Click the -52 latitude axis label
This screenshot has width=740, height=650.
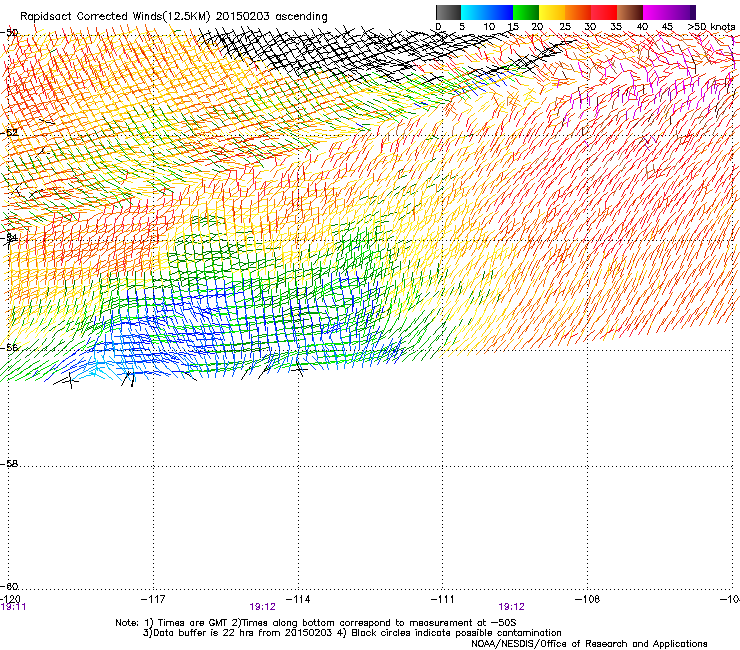[9, 133]
